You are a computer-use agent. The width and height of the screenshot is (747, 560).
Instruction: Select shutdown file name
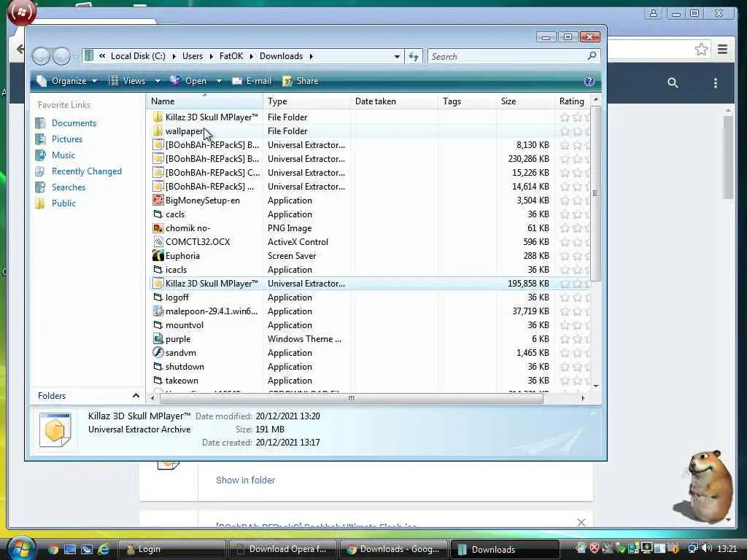coord(185,367)
